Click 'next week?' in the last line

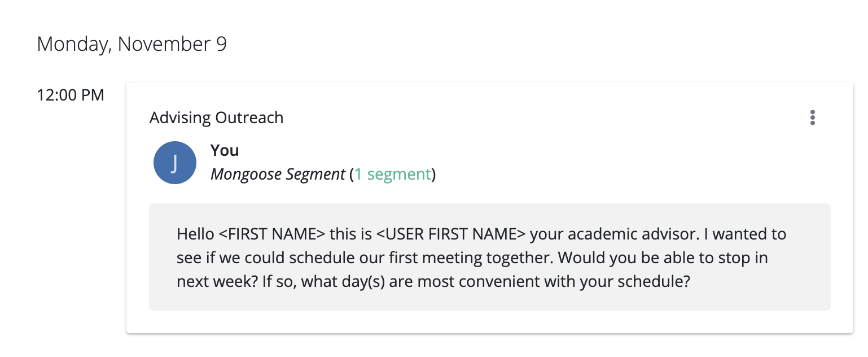coord(217,281)
